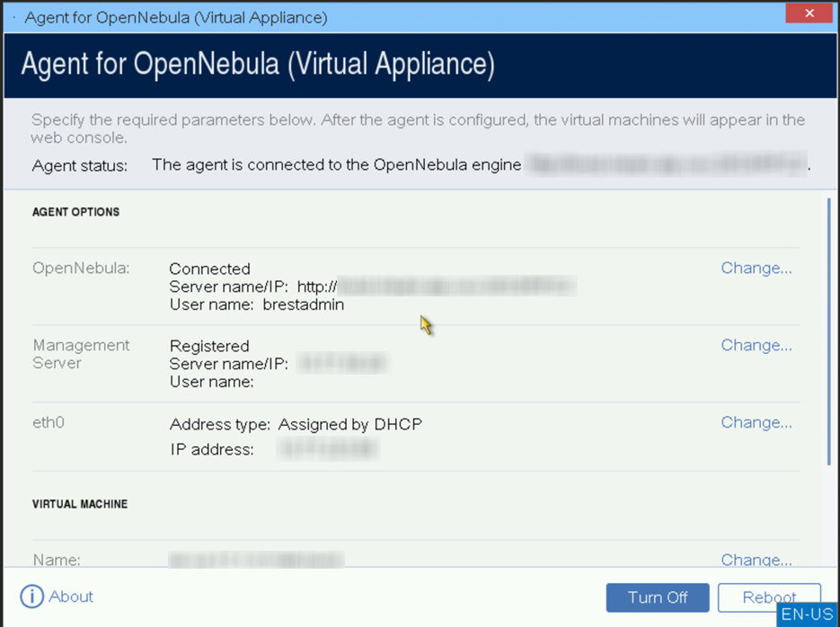Change the eth0 network settings
Screen dimensions: 840x627
pos(756,422)
